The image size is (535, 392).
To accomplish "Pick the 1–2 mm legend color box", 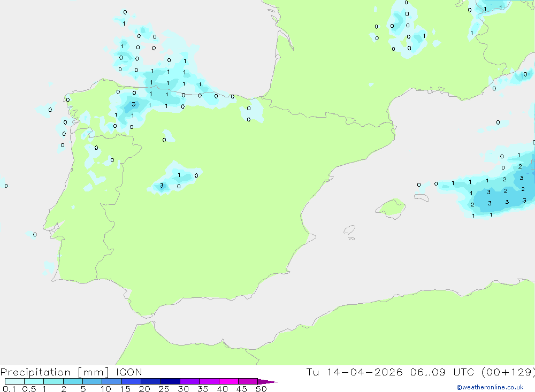I will (53, 381).
